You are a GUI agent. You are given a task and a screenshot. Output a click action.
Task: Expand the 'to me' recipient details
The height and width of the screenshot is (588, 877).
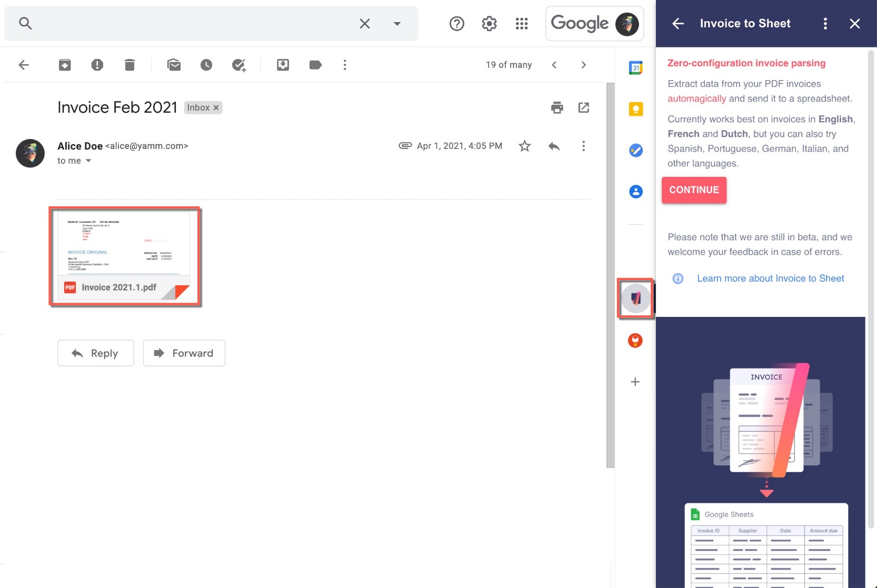click(88, 161)
